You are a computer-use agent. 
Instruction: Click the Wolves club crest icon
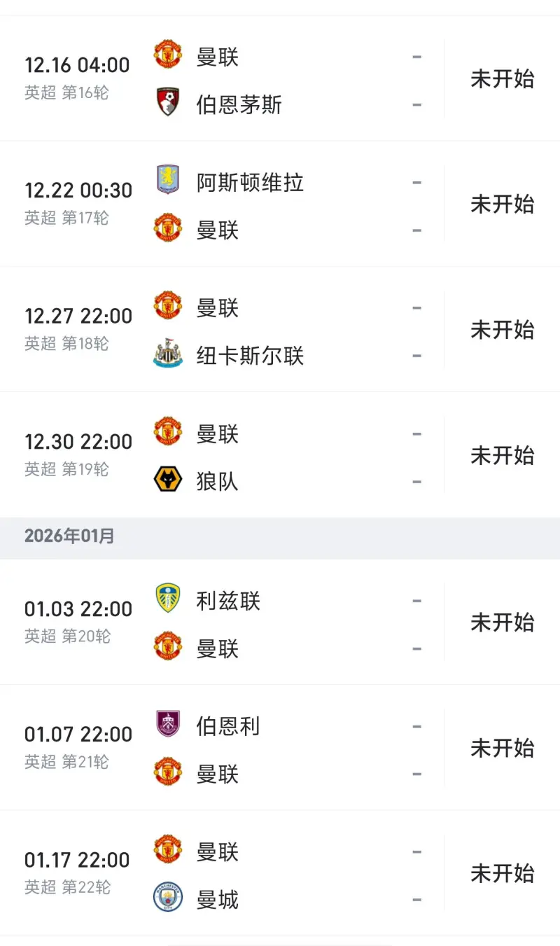click(168, 480)
